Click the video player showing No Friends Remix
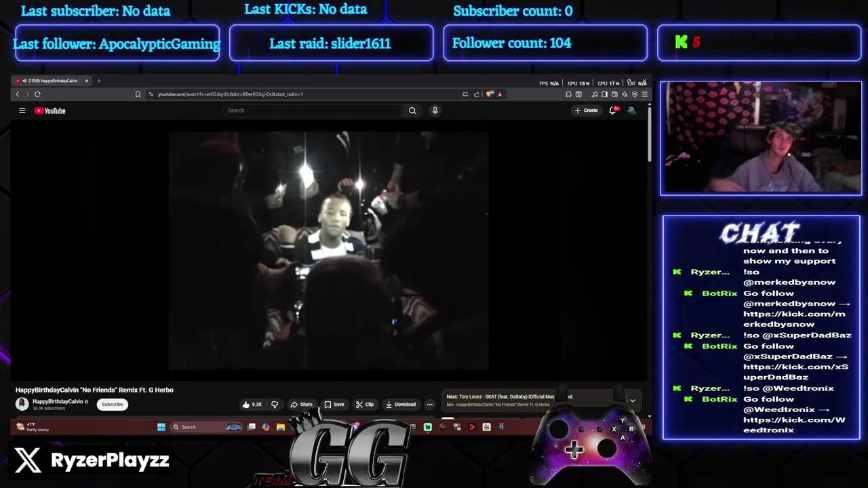868x488 pixels. coord(328,251)
